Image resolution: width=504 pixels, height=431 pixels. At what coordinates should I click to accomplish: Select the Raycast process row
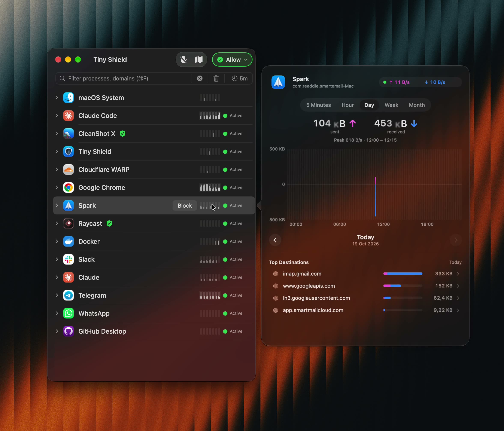coord(154,223)
